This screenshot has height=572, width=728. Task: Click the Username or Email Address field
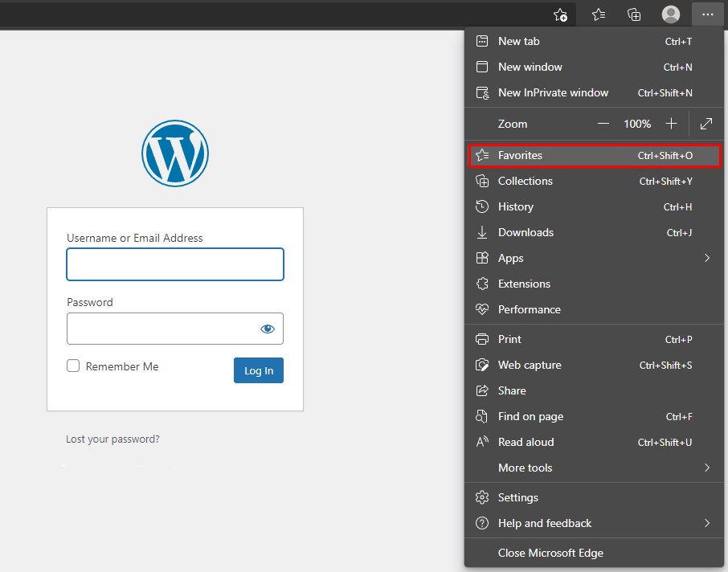(175, 264)
